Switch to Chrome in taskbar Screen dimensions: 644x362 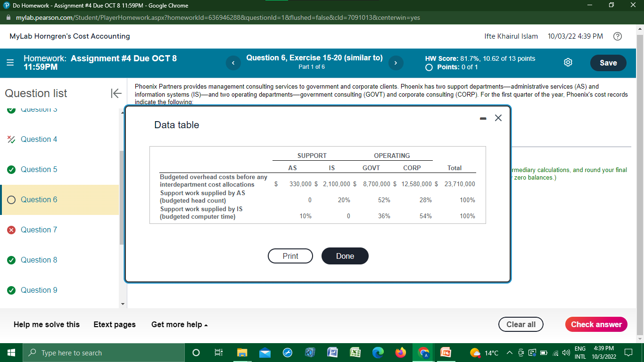423,353
